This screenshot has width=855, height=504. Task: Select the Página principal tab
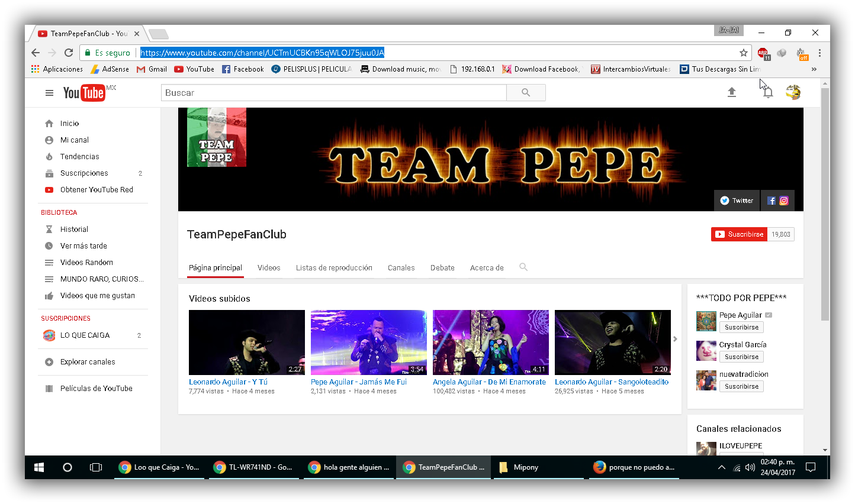(x=216, y=268)
